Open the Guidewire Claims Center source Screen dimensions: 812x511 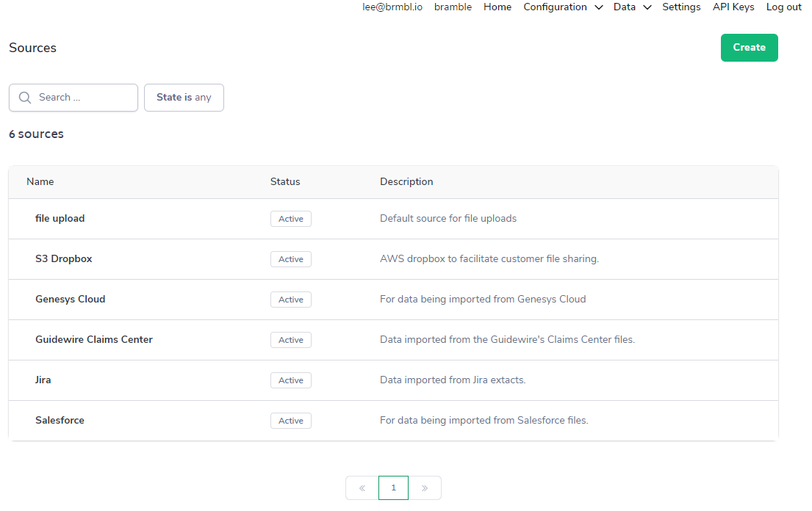(94, 340)
